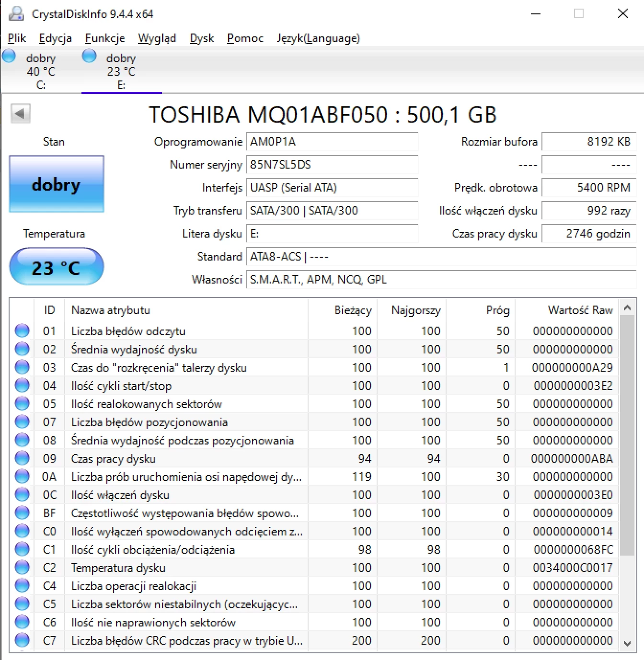This screenshot has height=660, width=644.
Task: Click the 23 °C temperature button
Action: (x=57, y=267)
